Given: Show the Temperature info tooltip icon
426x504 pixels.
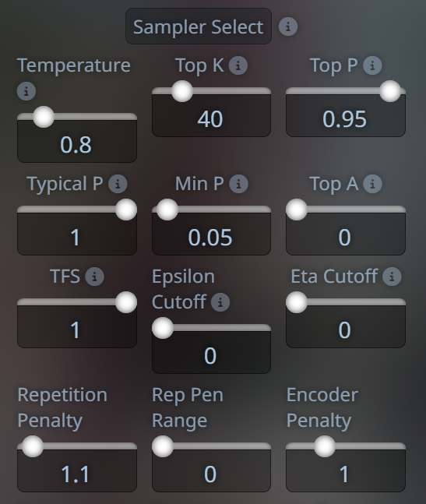Looking at the screenshot, I should 26,91.
